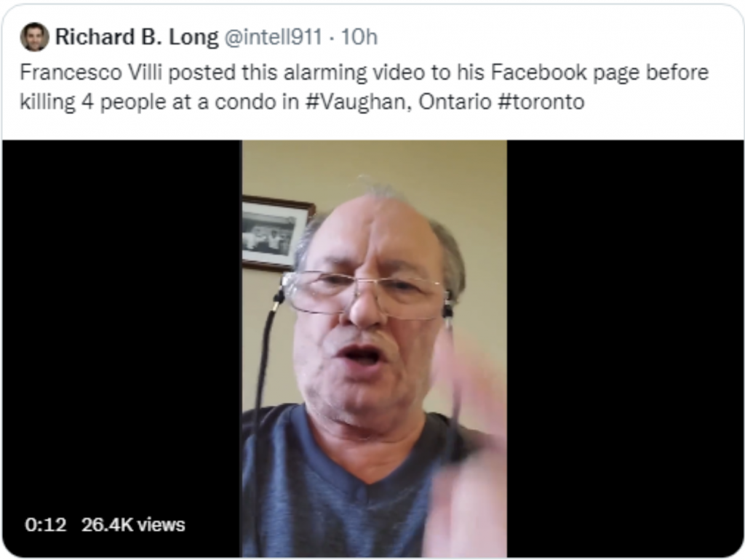
Task: Open Richard B. Long's profile avatar
Action: click(x=34, y=36)
